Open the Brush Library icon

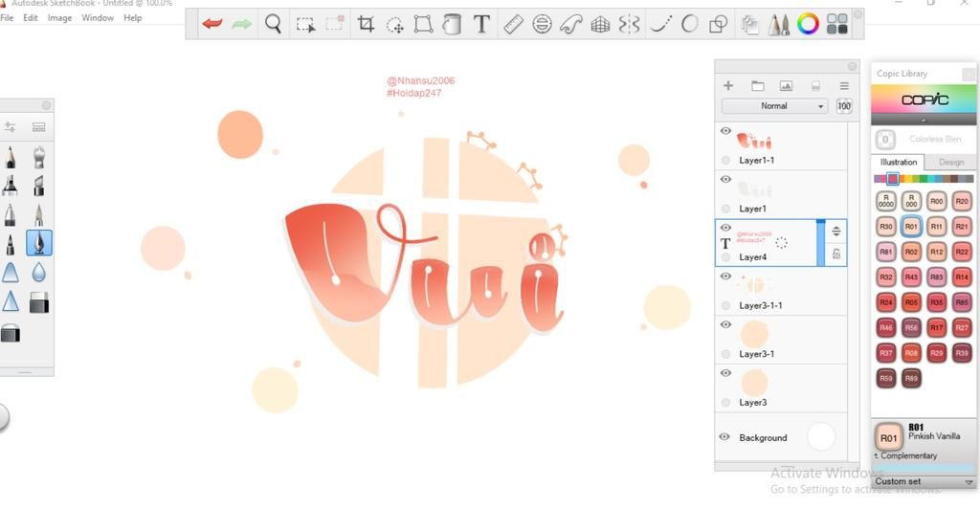point(38,127)
